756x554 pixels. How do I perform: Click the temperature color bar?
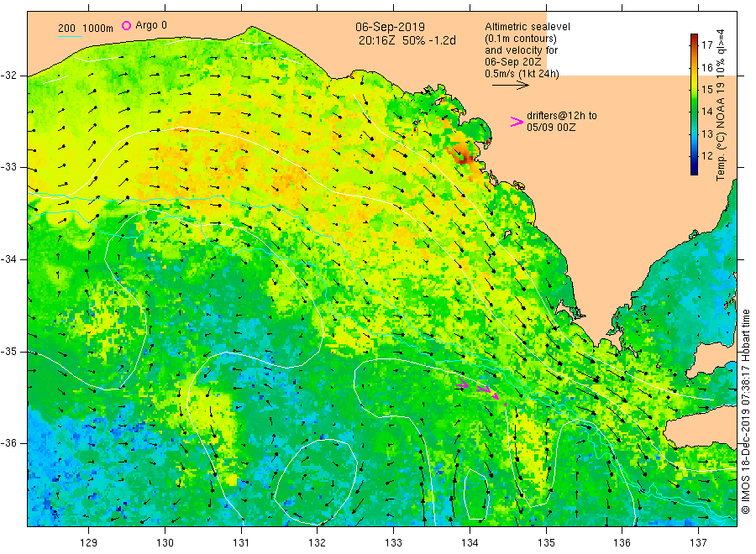tap(695, 104)
